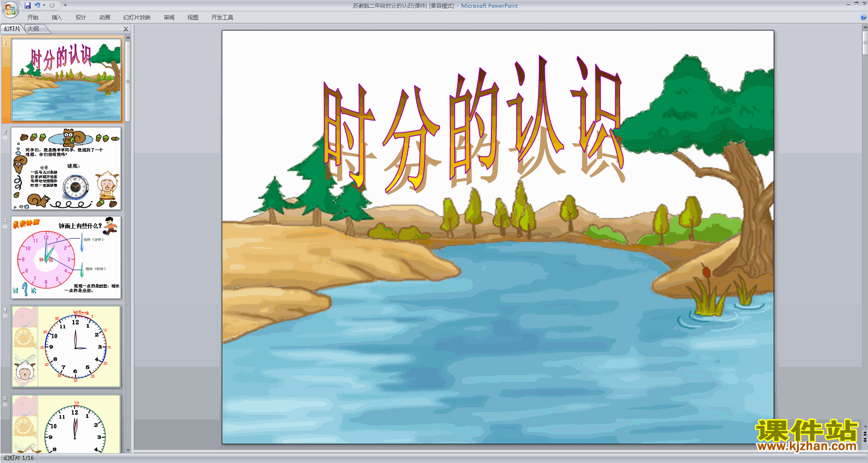Open the 开发工具 ribbon tab
This screenshot has width=868, height=463.
point(222,18)
